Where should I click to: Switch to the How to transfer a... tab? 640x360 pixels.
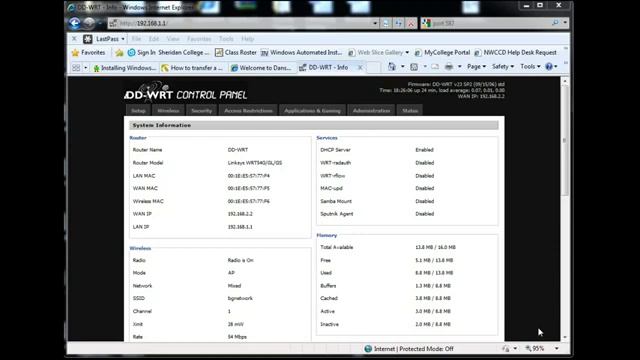click(192, 68)
